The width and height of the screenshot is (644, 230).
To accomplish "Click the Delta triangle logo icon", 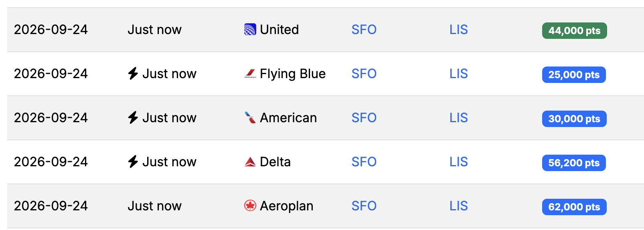I will tap(250, 162).
